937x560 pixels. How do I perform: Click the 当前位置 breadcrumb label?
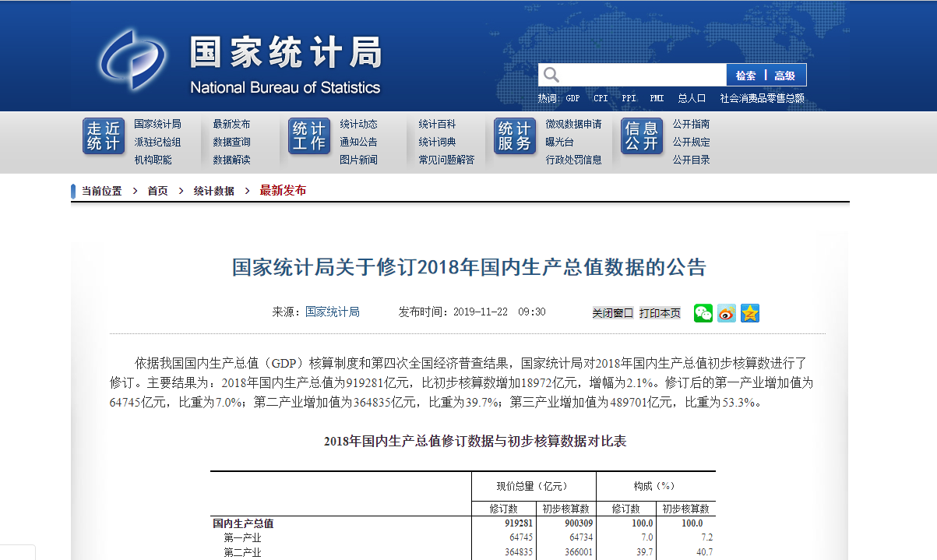(x=102, y=191)
